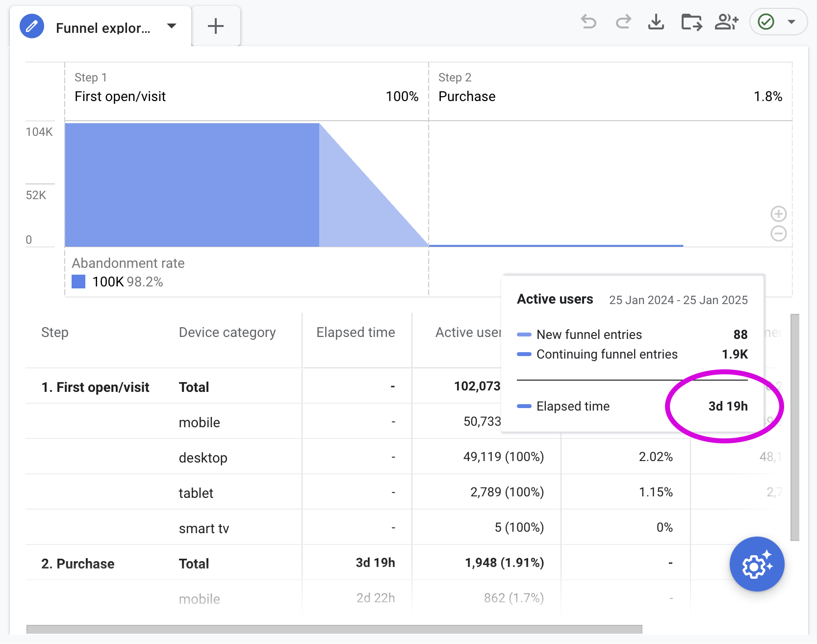Click the pencil edit icon on the tab
The image size is (817, 644).
click(x=32, y=26)
